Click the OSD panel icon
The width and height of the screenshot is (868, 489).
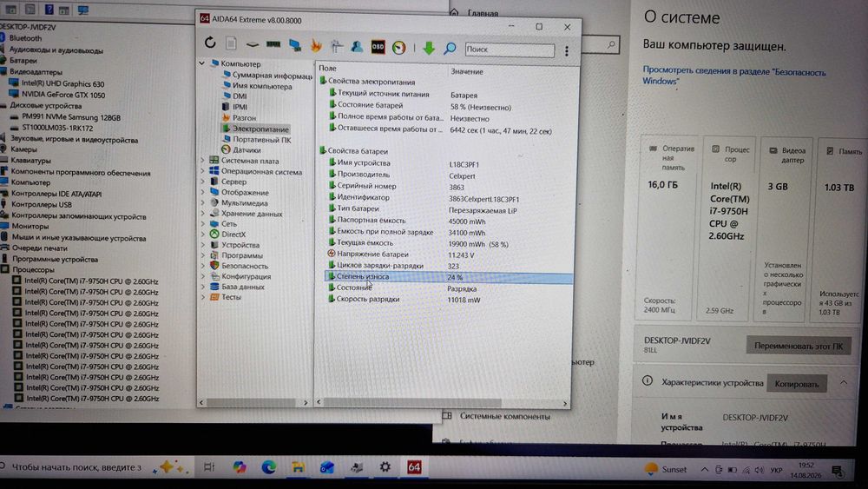tap(378, 47)
